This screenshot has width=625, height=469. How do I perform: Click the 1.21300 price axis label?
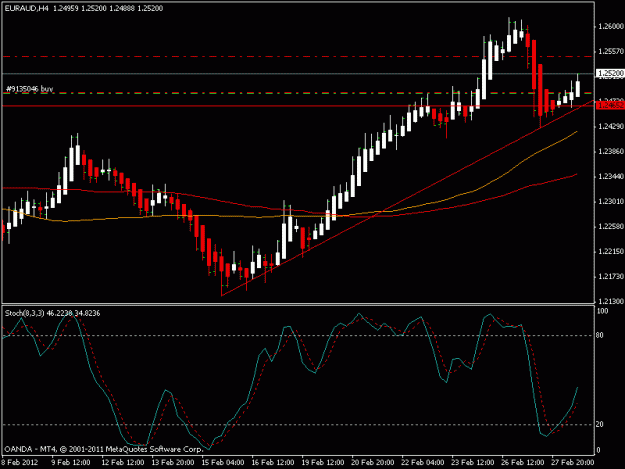point(610,301)
